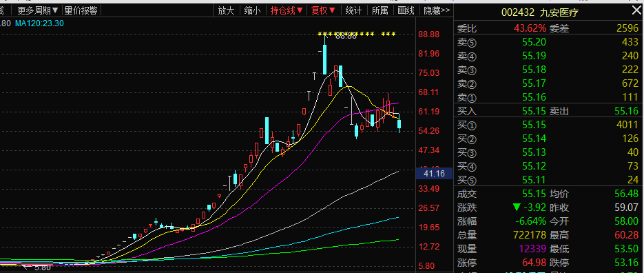The height and width of the screenshot is (273, 644).
Task: Hide side panel via 隐藏>>
Action: tap(437, 11)
